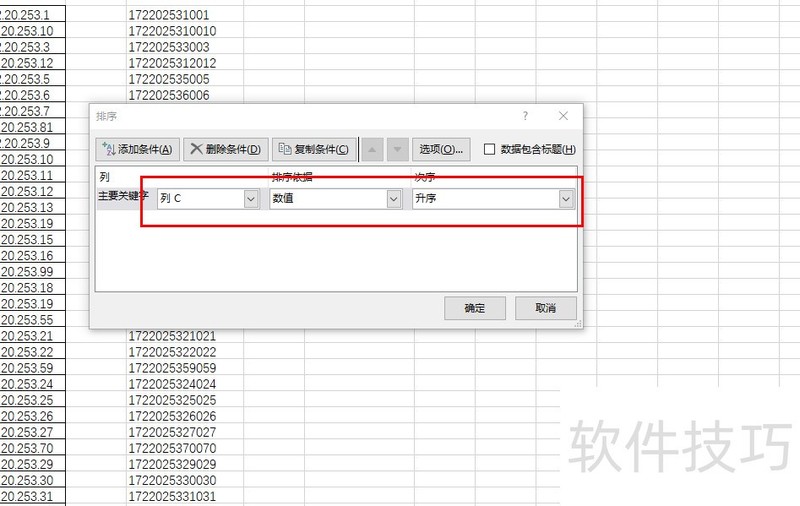
Task: Click the help question mark icon in the sort dialog
Action: [526, 116]
